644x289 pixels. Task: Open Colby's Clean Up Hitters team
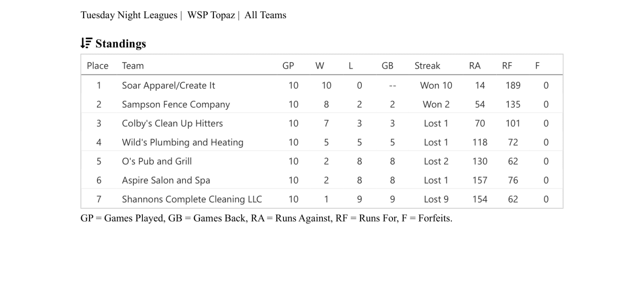coord(172,123)
